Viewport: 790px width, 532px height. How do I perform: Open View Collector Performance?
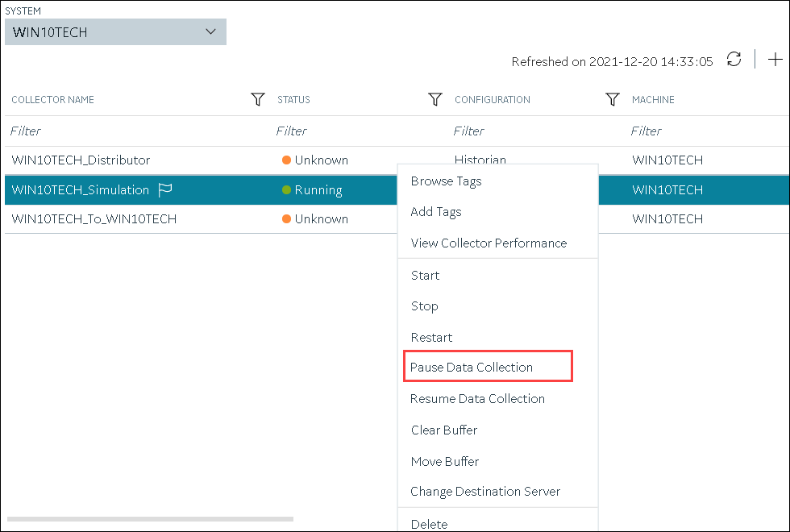click(x=489, y=243)
